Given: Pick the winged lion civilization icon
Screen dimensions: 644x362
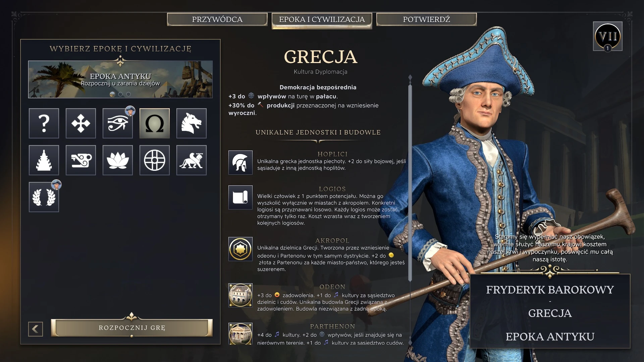Looking at the screenshot, I should (x=192, y=160).
